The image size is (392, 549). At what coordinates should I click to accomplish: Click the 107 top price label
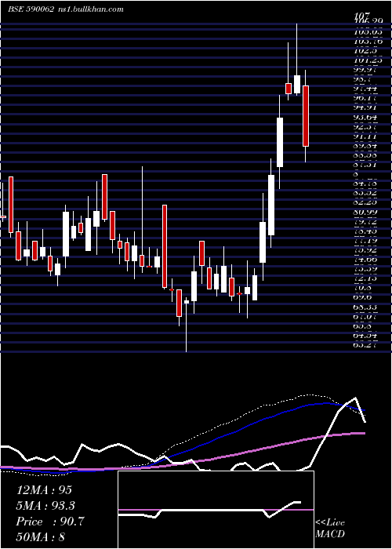pyautogui.click(x=362, y=16)
